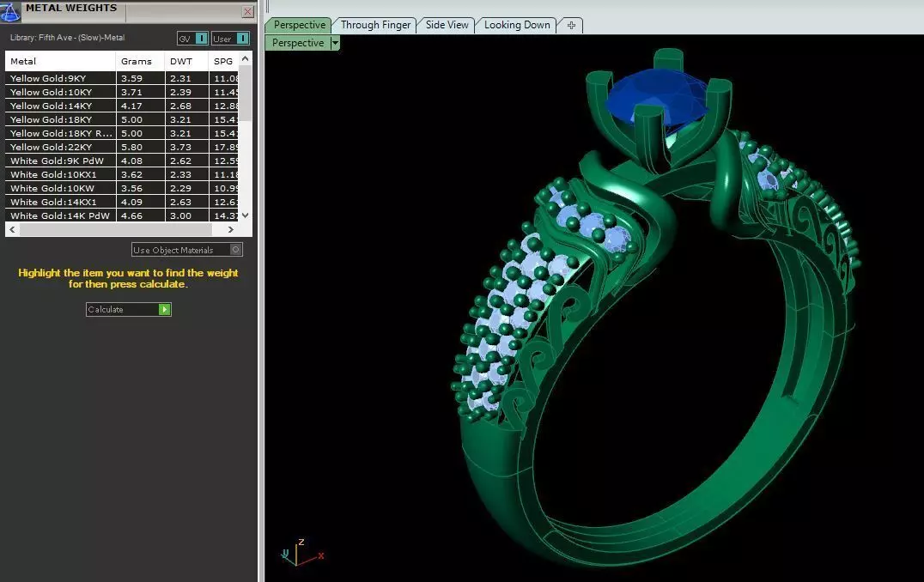Viewport: 924px width, 582px height.
Task: Select the Yellow Gold:9KY row
Action: pyautogui.click(x=122, y=78)
